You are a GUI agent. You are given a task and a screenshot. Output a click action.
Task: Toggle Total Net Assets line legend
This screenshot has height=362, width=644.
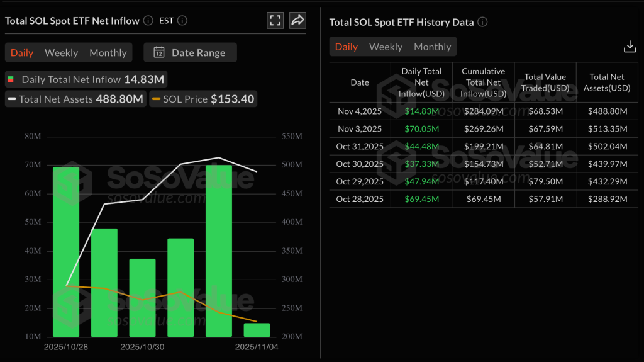pyautogui.click(x=75, y=99)
